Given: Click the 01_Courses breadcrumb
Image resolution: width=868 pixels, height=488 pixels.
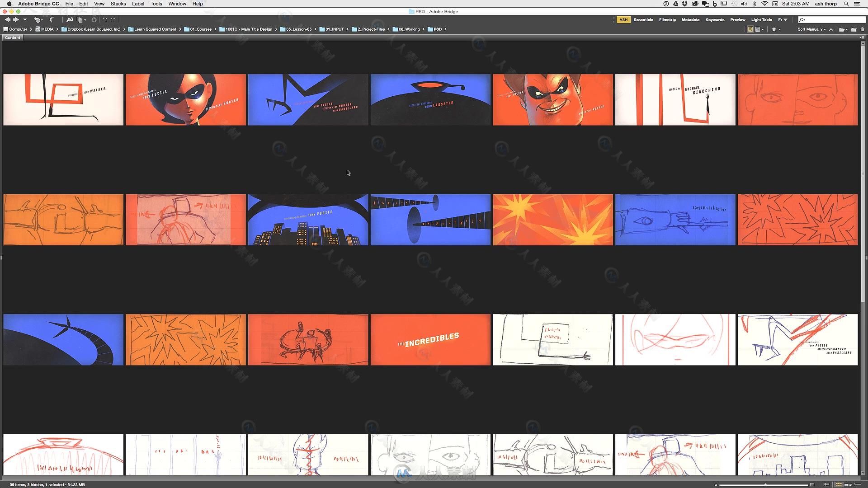Looking at the screenshot, I should 198,29.
